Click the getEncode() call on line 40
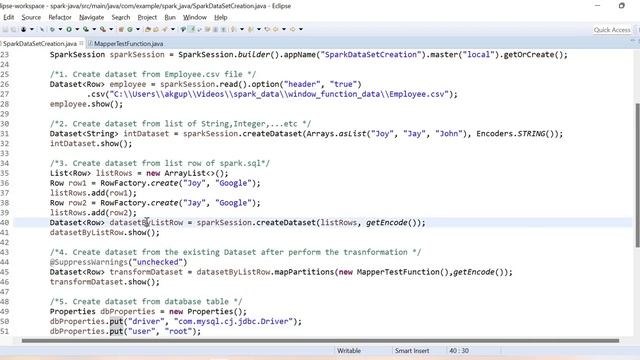This screenshot has height=360, width=640. [393, 222]
